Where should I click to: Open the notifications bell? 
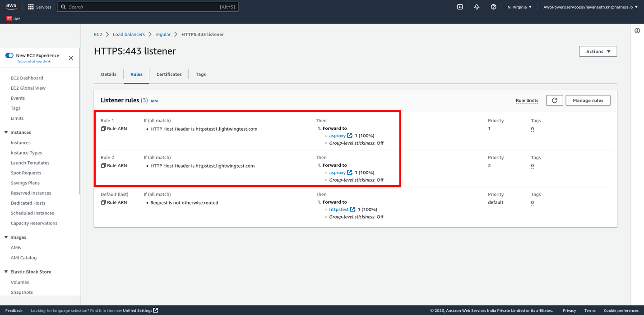click(x=477, y=7)
